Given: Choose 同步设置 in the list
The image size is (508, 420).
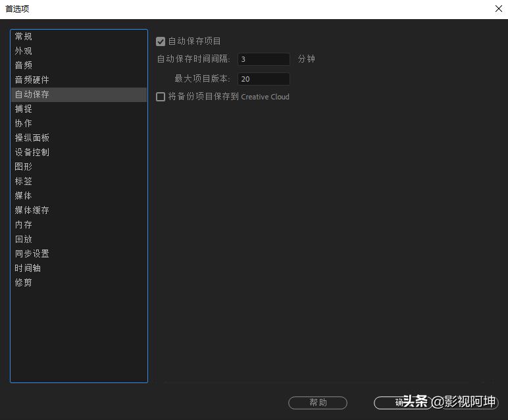Looking at the screenshot, I should (x=79, y=253).
